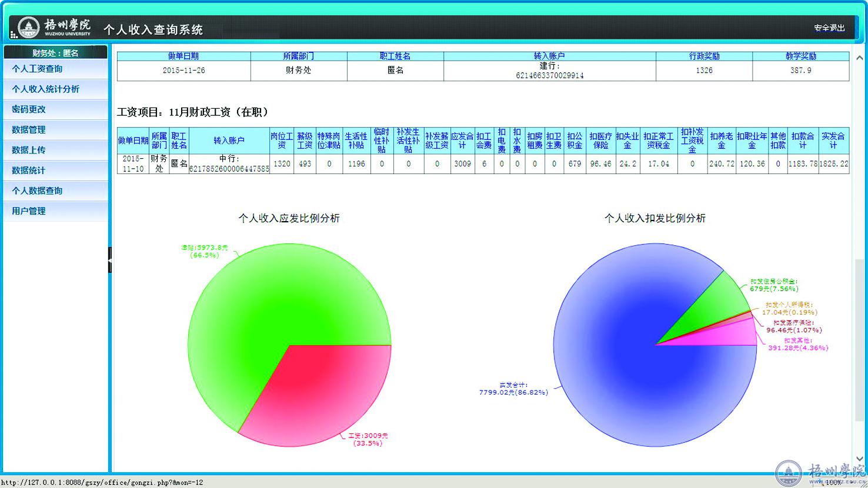Select 密码更改 from the sidebar
Screen dimensions: 868x488
tap(29, 109)
